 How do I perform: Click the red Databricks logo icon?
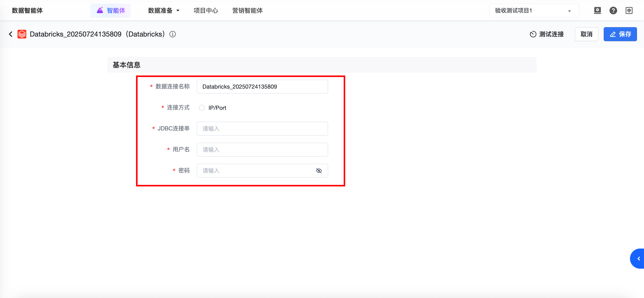pyautogui.click(x=22, y=34)
